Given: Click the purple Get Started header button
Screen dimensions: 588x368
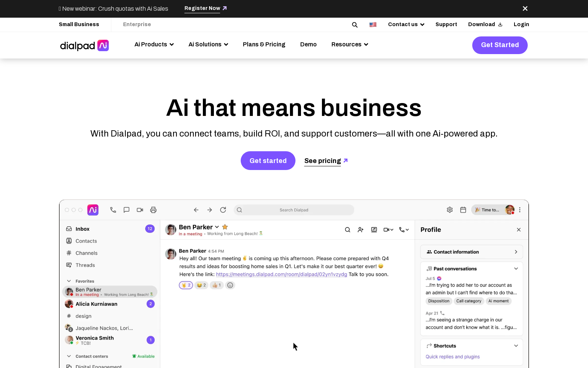Looking at the screenshot, I should [500, 45].
